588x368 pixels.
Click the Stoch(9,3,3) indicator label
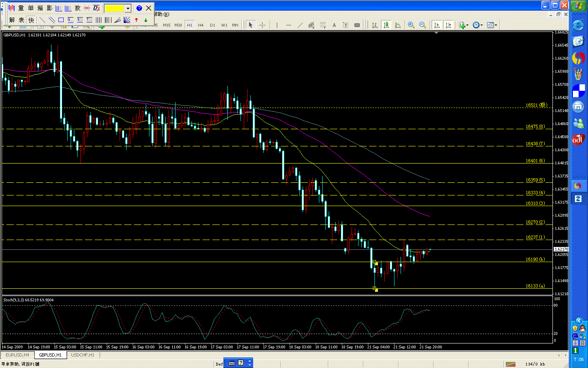coord(29,300)
